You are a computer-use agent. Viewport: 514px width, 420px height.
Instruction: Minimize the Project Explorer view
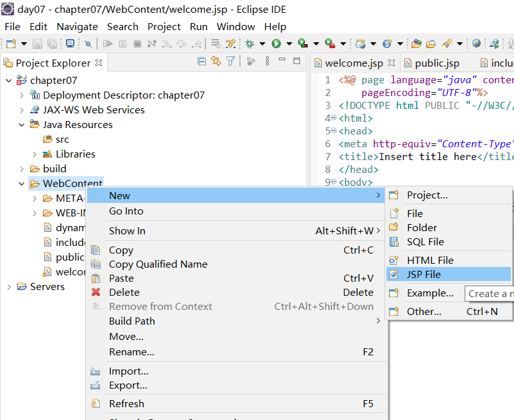click(x=282, y=60)
